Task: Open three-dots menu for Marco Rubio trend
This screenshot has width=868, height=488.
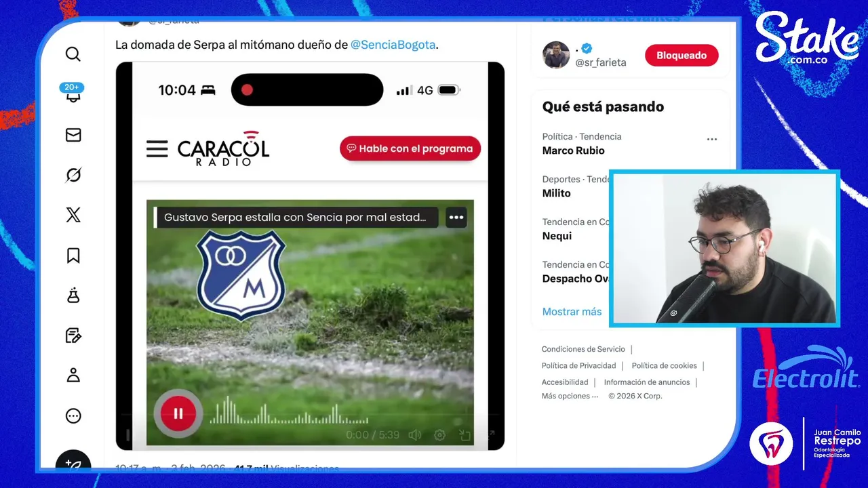Action: [712, 139]
